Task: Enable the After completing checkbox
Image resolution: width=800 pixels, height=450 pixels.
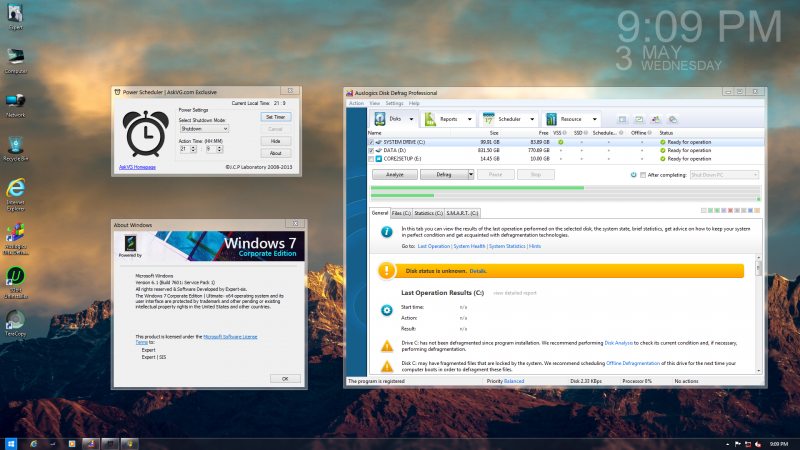Action: (643, 175)
